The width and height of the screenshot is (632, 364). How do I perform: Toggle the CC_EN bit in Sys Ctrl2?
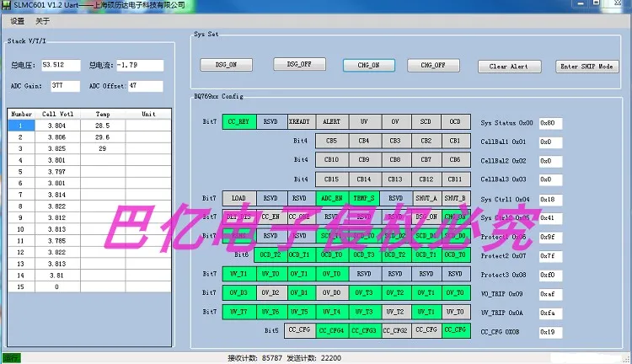pyautogui.click(x=270, y=217)
